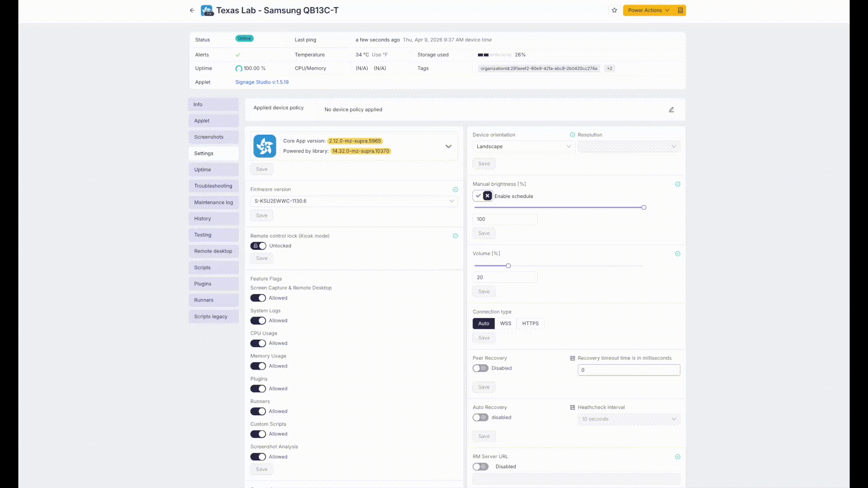Image resolution: width=868 pixels, height=488 pixels.
Task: Go to the Troubleshooting tab
Action: click(x=213, y=186)
